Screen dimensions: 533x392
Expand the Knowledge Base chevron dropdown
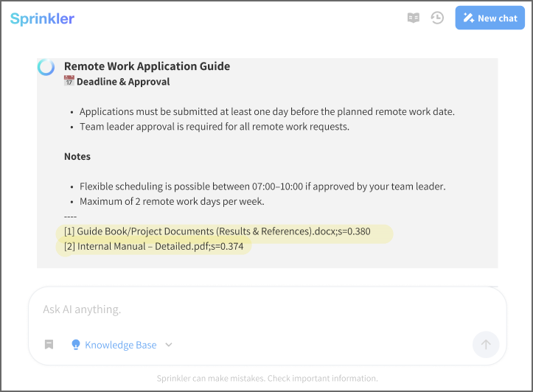[x=169, y=344]
